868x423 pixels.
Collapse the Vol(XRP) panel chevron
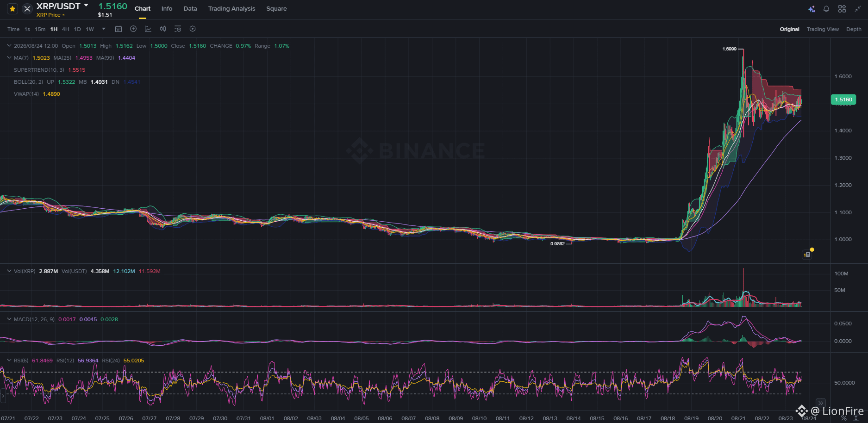coord(9,271)
